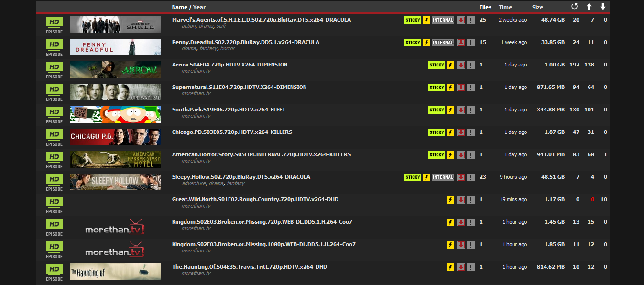
Task: Click report icon for American.Horror.Story.S05E04
Action: (471, 155)
